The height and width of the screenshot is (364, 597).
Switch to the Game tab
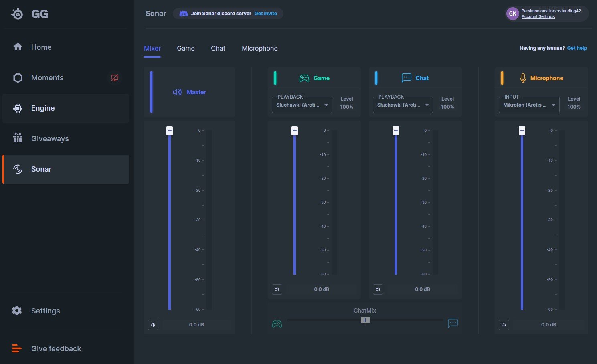(x=186, y=48)
